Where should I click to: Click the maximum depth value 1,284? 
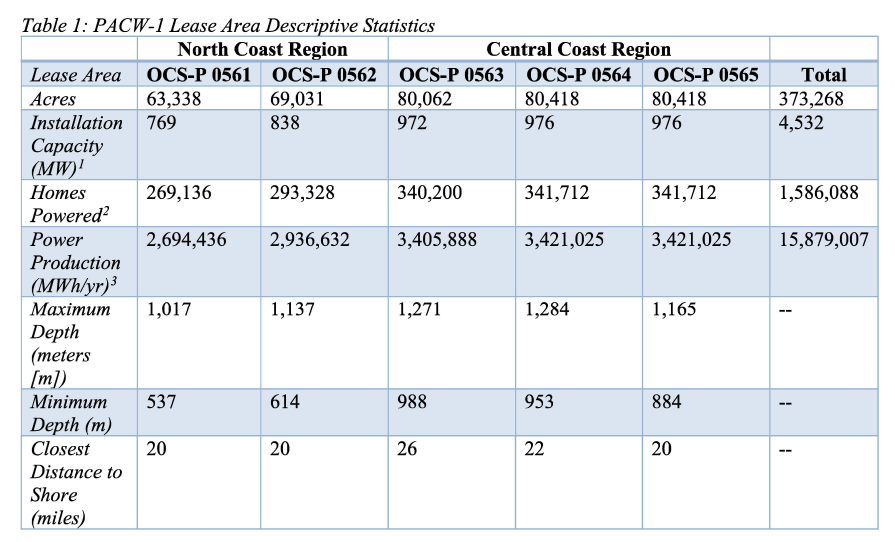(x=547, y=309)
